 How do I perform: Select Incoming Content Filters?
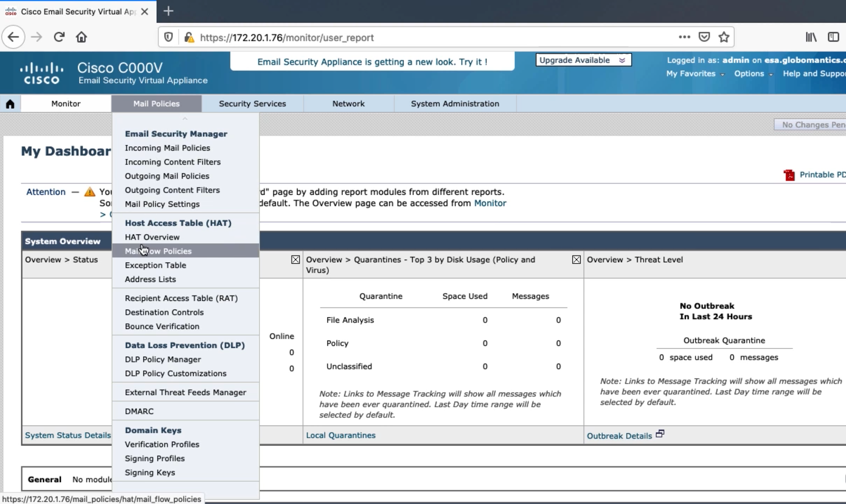coord(173,162)
